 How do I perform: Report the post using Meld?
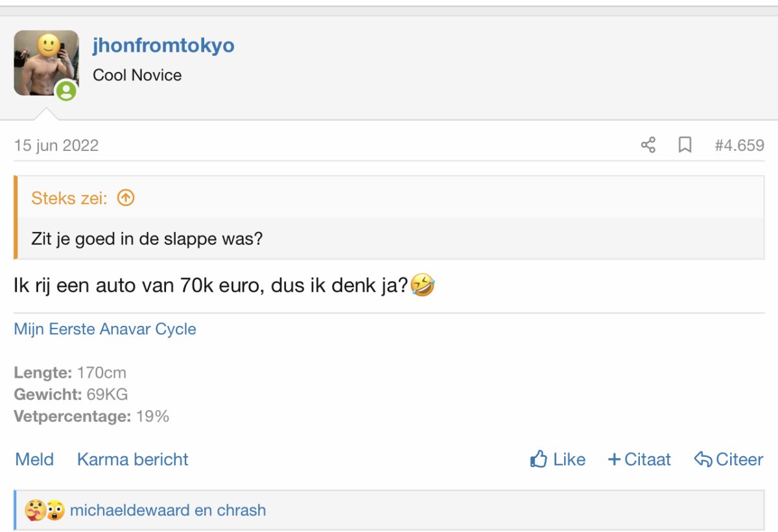[x=34, y=459]
